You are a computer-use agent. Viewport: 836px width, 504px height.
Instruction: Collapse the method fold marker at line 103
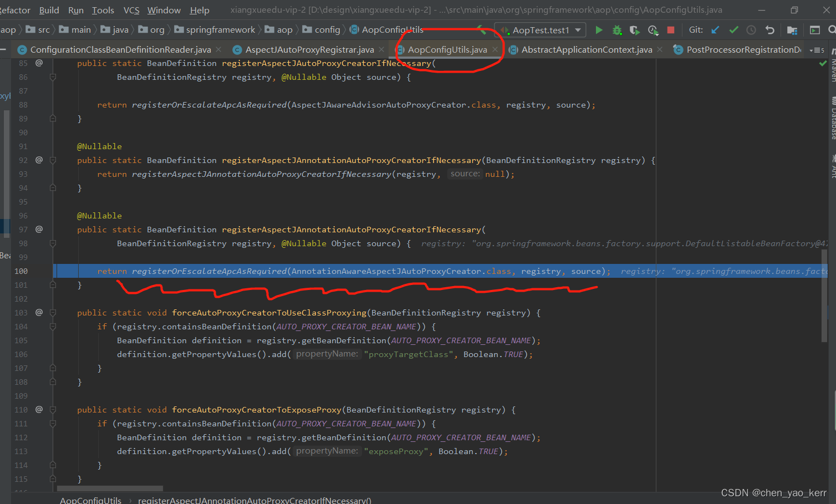pos(53,313)
